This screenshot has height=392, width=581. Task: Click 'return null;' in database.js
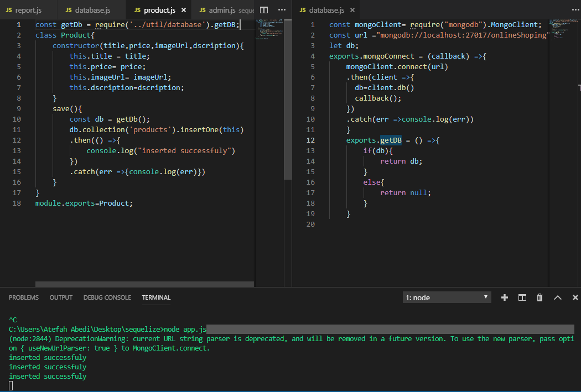pos(406,193)
